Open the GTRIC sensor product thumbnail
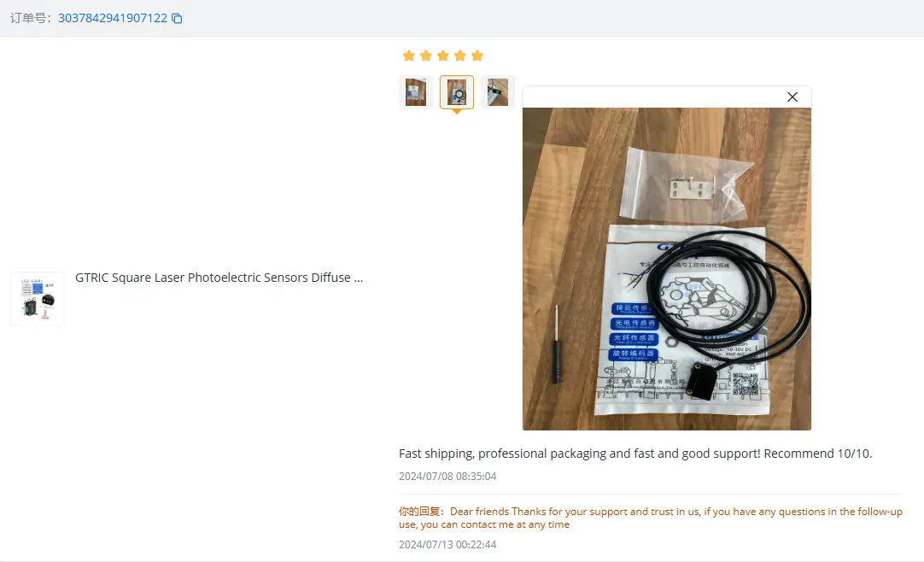 coord(38,299)
